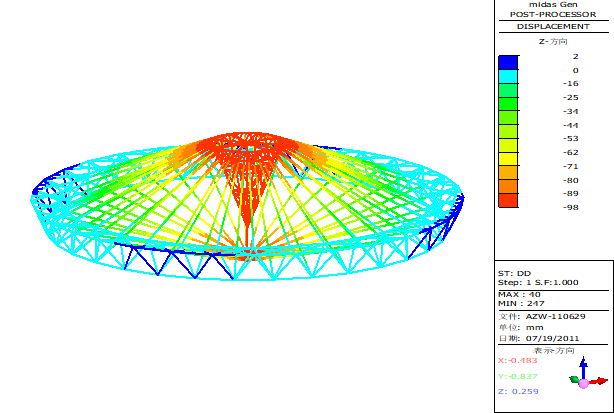Select the file name 'AZW-110629'

click(x=555, y=316)
